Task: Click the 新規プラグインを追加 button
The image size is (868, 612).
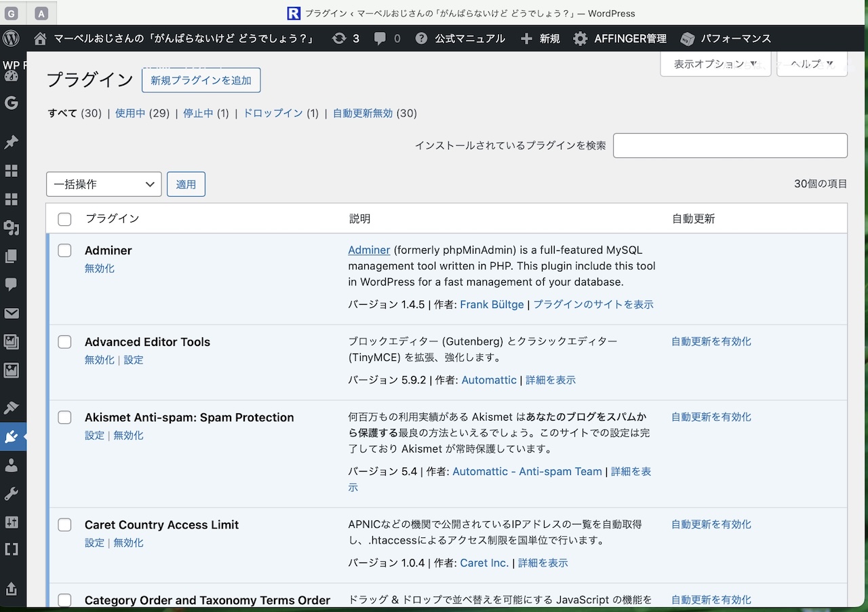Action: click(x=201, y=80)
